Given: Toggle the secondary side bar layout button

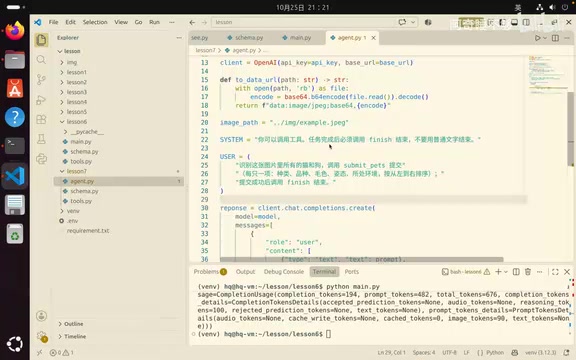Looking at the screenshot, I should click(x=526, y=22).
